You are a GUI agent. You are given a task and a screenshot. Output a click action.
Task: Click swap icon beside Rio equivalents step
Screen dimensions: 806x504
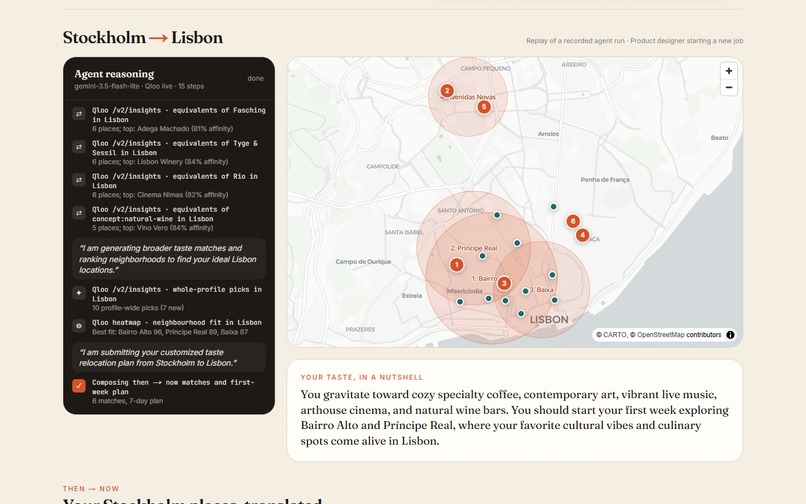pos(79,179)
